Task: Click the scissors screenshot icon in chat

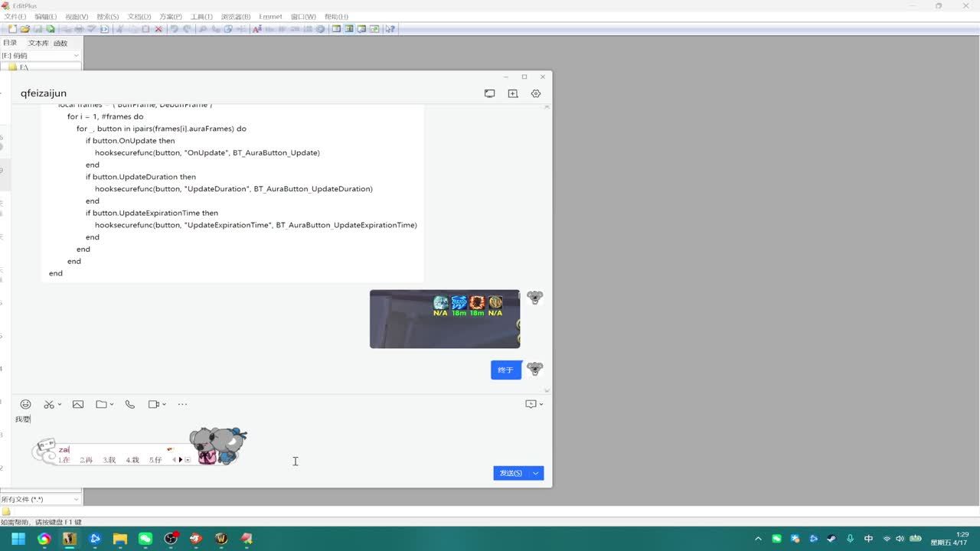Action: [49, 404]
